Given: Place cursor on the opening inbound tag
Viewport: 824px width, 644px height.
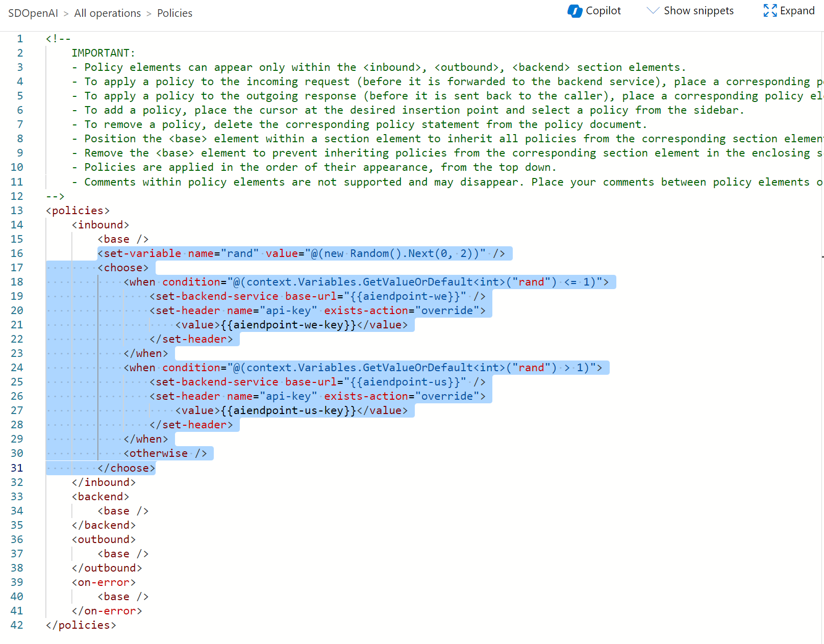Looking at the screenshot, I should [101, 225].
